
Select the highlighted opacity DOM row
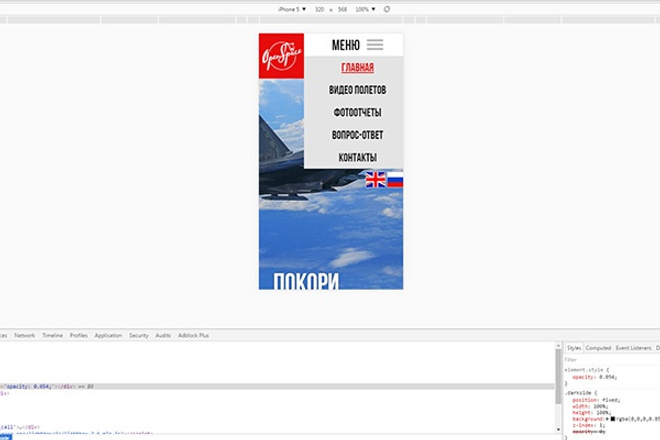277,386
